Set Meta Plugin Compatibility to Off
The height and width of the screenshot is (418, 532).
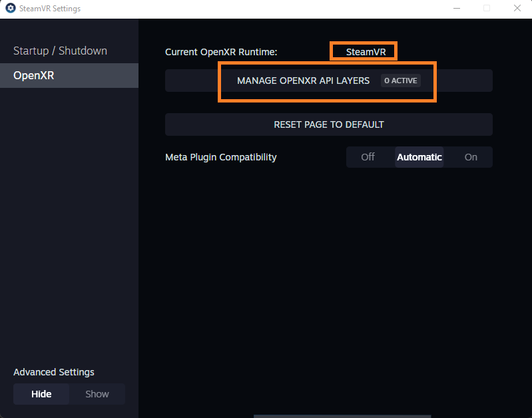click(368, 157)
